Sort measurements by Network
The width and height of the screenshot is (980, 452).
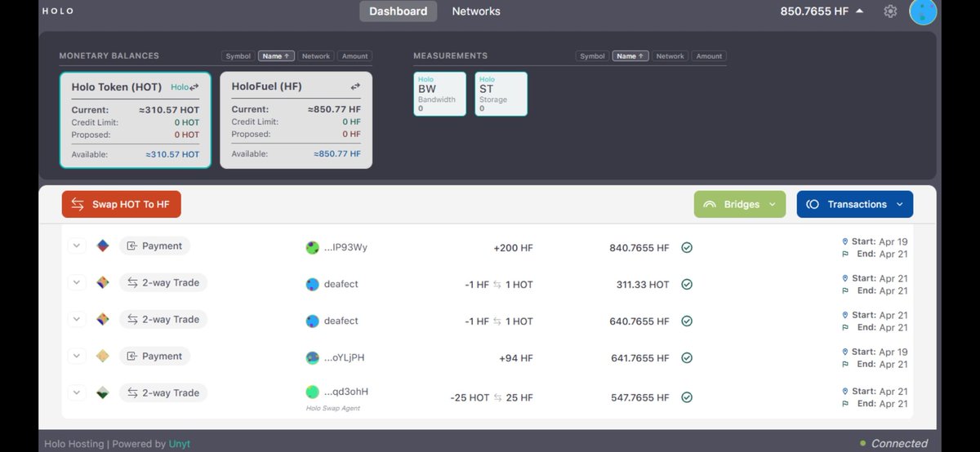(670, 56)
